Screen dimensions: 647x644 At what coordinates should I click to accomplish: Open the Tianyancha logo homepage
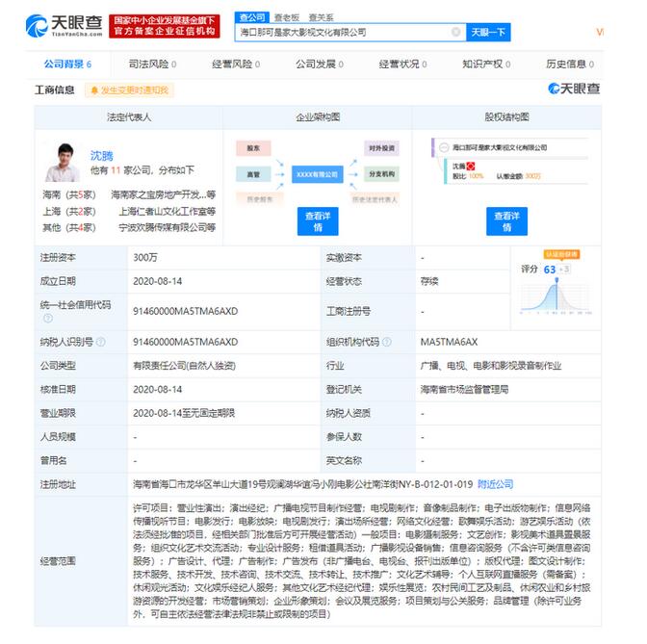pyautogui.click(x=64, y=26)
